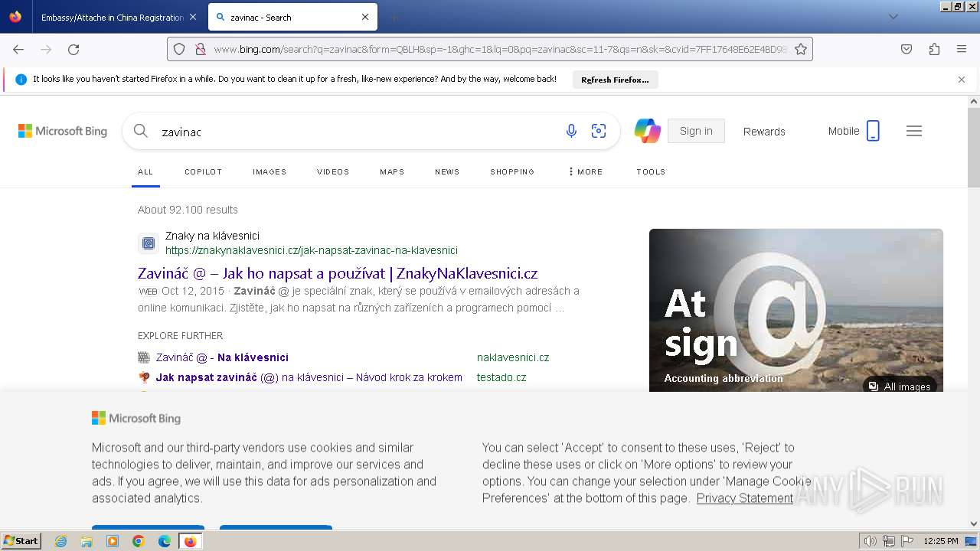Open a new tab with plus button
The image size is (980, 551).
(394, 17)
